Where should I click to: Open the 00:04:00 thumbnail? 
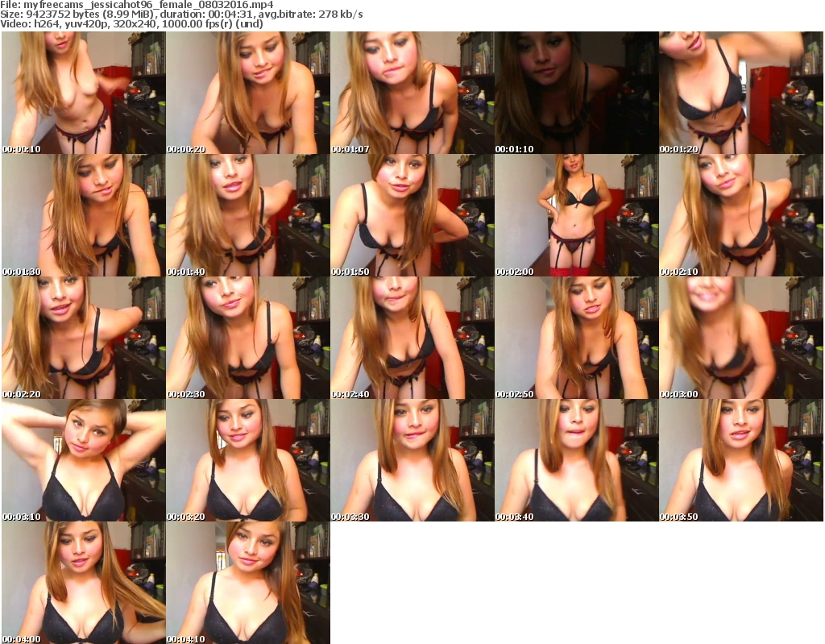pyautogui.click(x=83, y=583)
